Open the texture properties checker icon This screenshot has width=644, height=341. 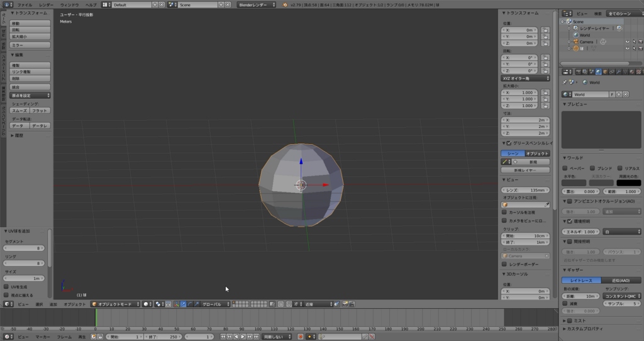coord(639,72)
